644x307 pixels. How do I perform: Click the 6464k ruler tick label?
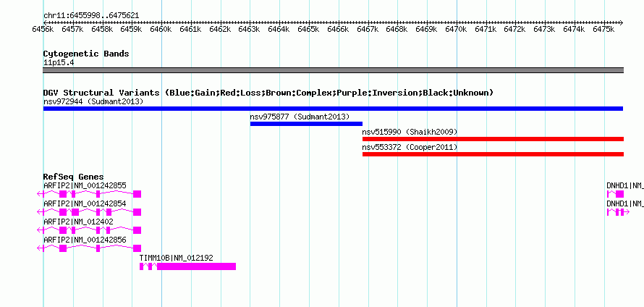tap(279, 30)
